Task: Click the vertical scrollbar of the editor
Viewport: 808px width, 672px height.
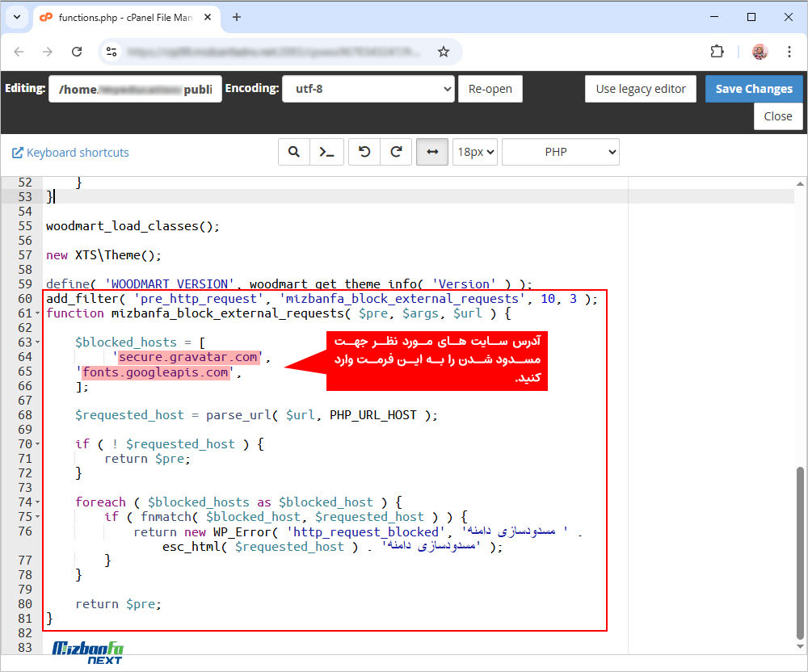Action: (801, 549)
